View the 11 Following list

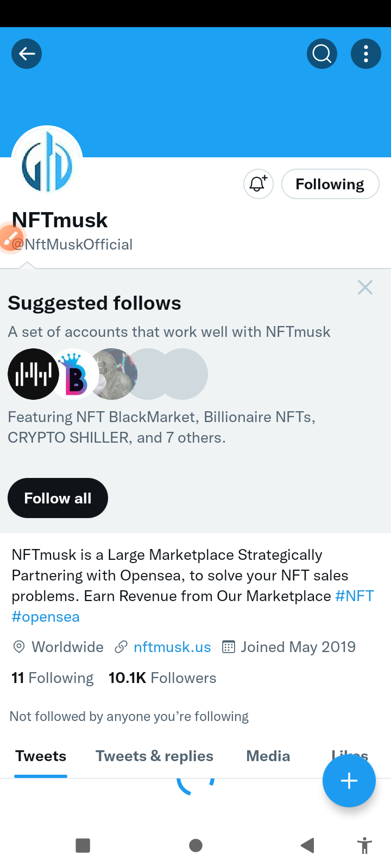point(52,678)
